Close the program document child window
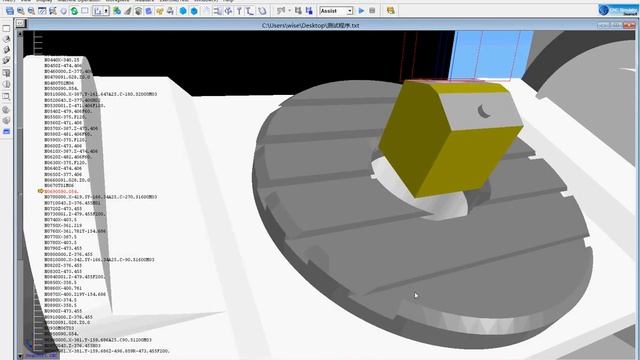The image size is (640, 360). (x=629, y=25)
